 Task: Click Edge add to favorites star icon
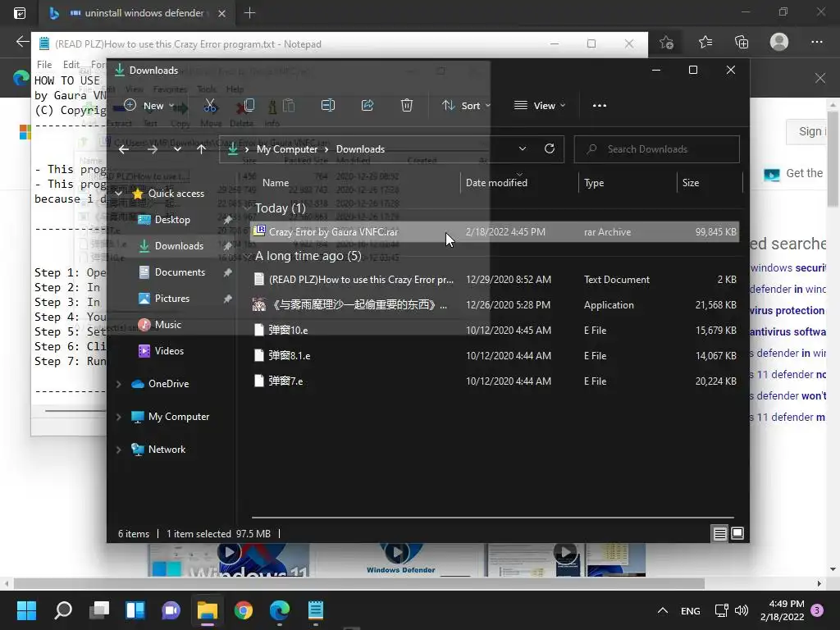(x=666, y=42)
